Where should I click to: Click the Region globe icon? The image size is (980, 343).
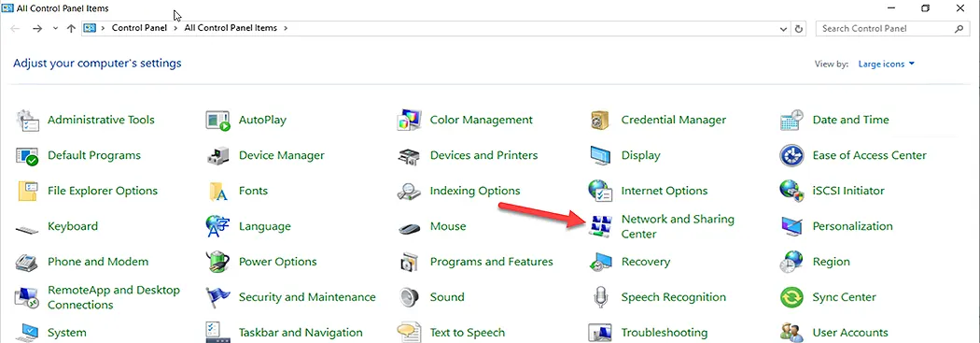click(791, 262)
